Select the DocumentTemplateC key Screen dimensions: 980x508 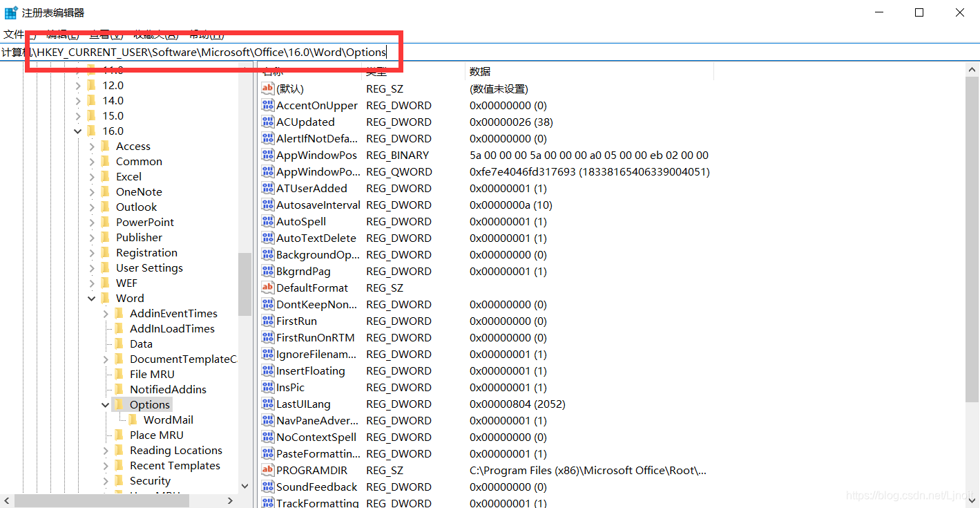(183, 359)
